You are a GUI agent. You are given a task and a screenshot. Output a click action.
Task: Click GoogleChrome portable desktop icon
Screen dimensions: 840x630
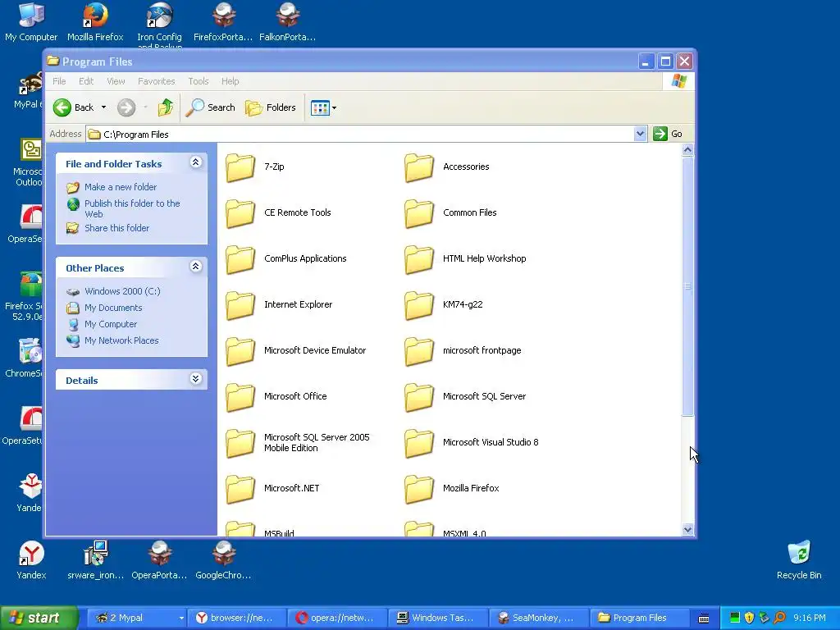(223, 560)
